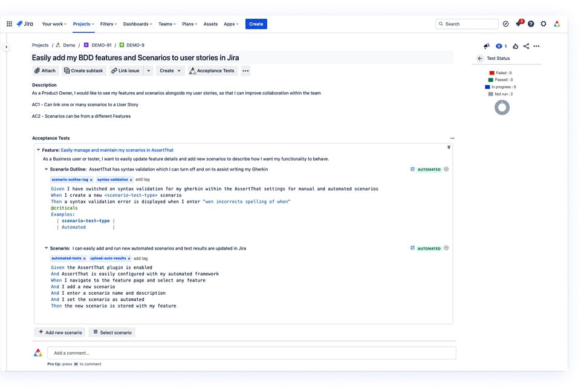The image size is (584, 392).
Task: Click the Add a comment field
Action: click(x=242, y=353)
